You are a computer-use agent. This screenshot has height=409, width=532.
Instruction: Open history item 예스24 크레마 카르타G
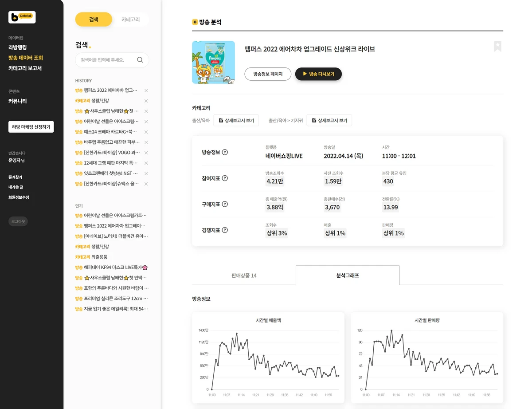pos(106,132)
